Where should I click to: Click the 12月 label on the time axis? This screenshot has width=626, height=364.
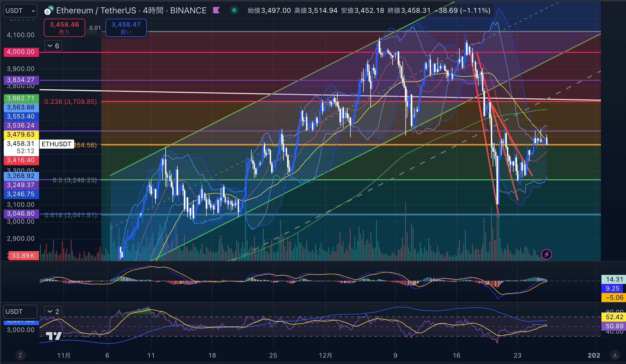pos(326,355)
